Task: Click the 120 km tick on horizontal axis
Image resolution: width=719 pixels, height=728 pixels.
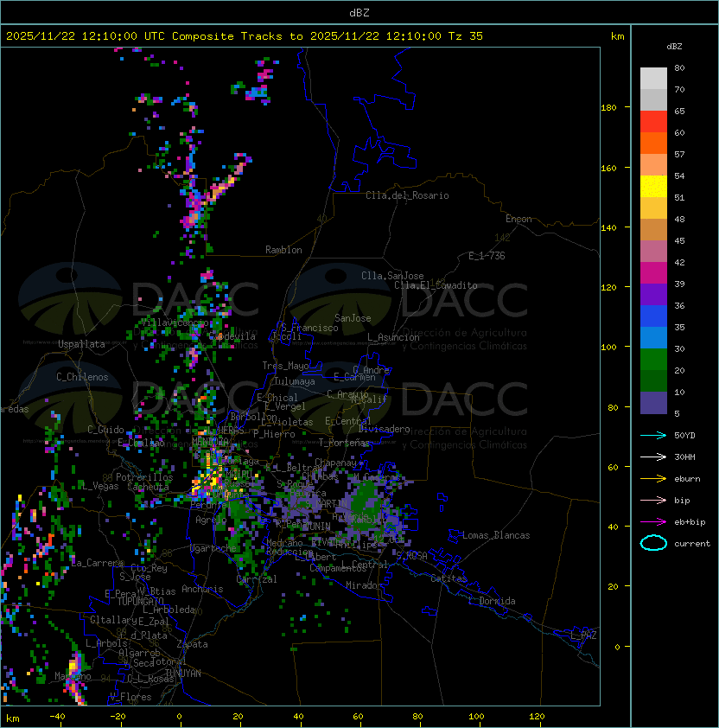Action: tap(537, 717)
